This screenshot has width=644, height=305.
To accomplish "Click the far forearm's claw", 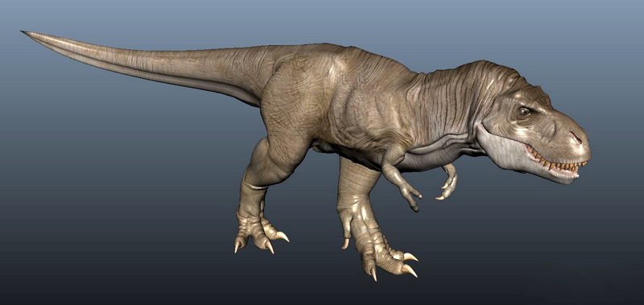I will point(440,197).
